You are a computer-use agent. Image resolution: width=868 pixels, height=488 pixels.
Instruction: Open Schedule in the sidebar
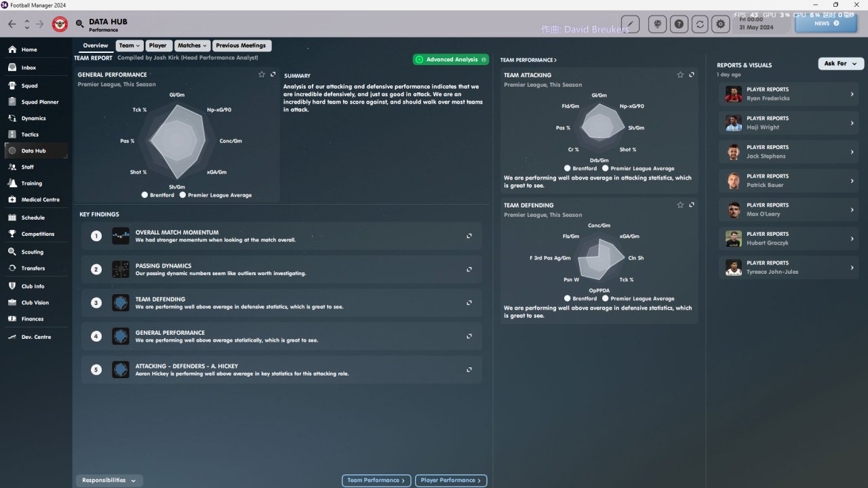[37, 218]
